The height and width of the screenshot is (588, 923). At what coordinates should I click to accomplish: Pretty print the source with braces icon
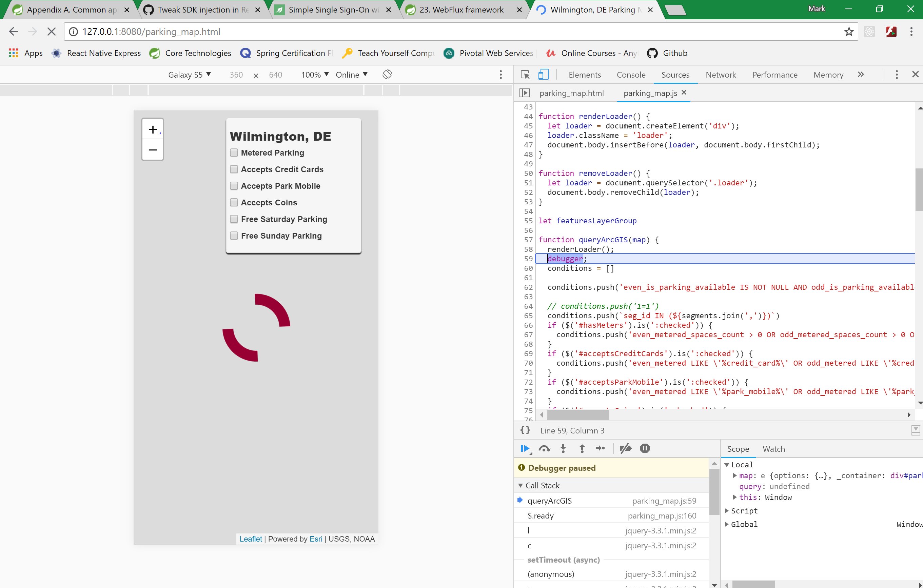525,430
